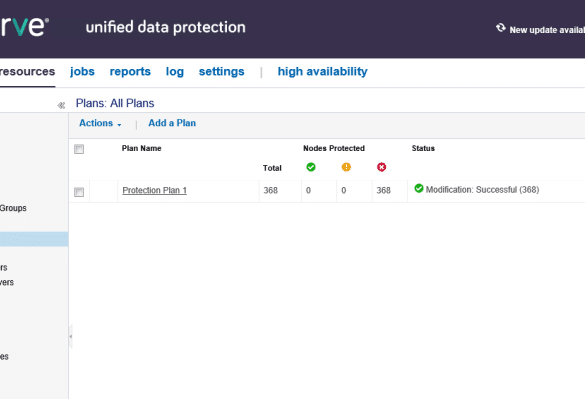
Task: Tick the select-all plans checkbox
Action: 79,149
